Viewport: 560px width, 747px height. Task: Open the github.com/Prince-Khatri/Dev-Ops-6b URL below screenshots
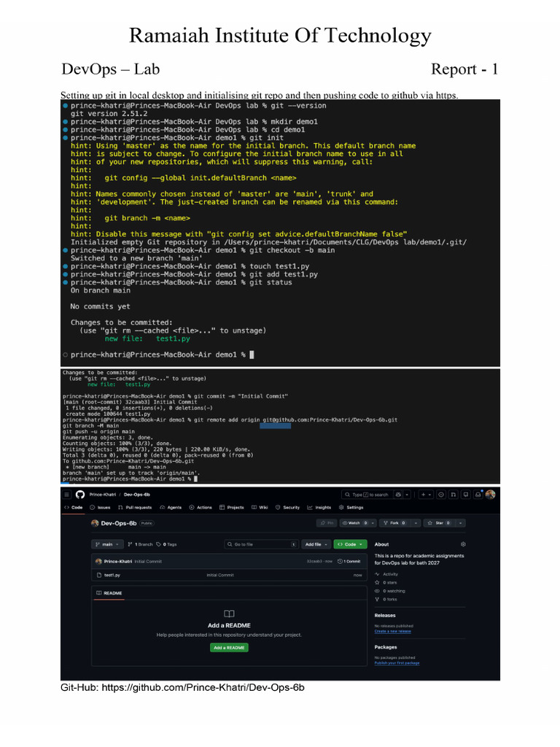click(203, 687)
